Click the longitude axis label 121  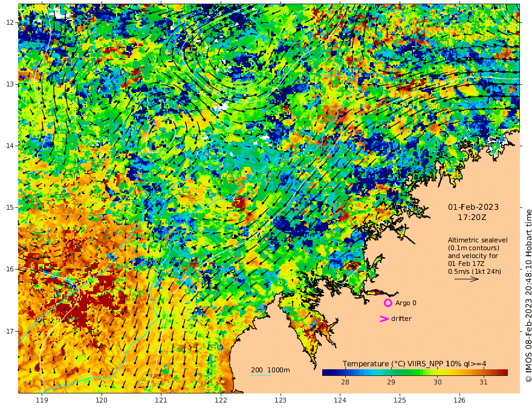161,400
